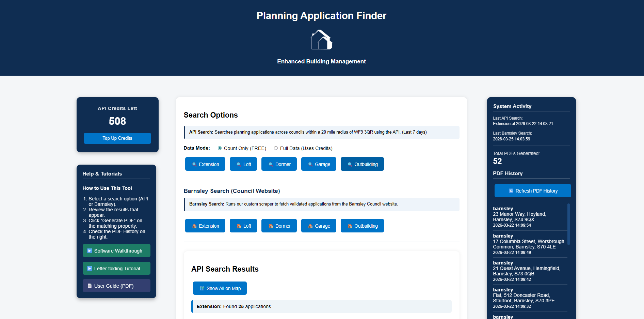644x319 pixels.
Task: Click the map icon on Show All on Map
Action: [202, 288]
